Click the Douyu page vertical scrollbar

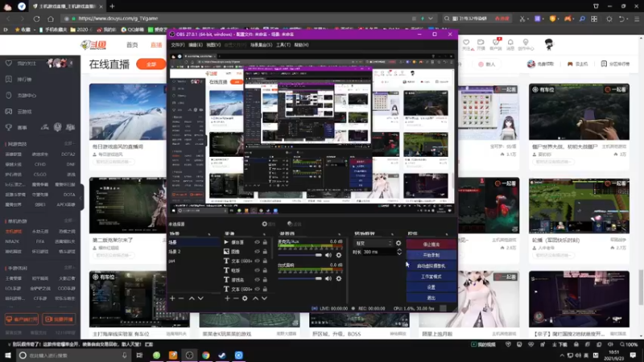(x=641, y=286)
